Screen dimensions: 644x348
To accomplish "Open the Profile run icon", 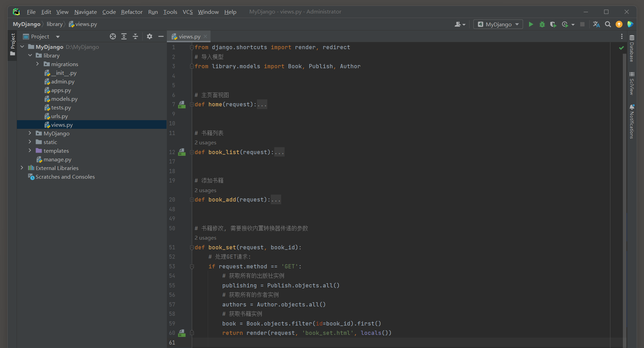I will coord(565,24).
